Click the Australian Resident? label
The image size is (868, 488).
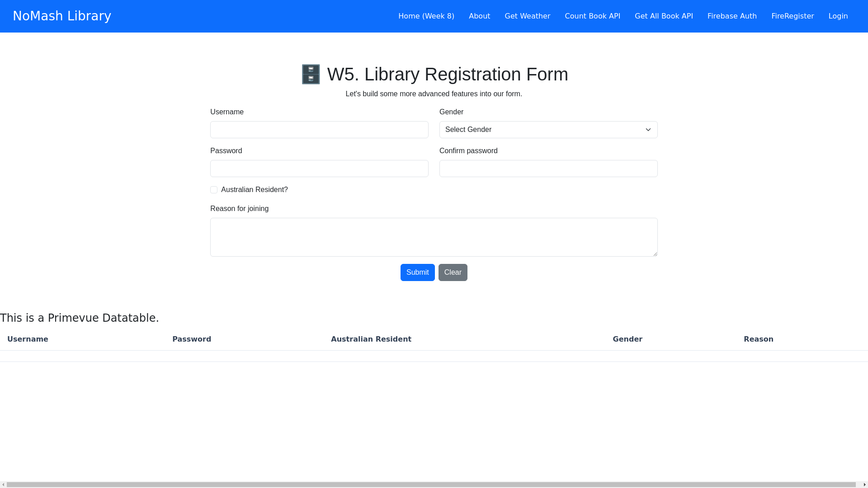[254, 190]
